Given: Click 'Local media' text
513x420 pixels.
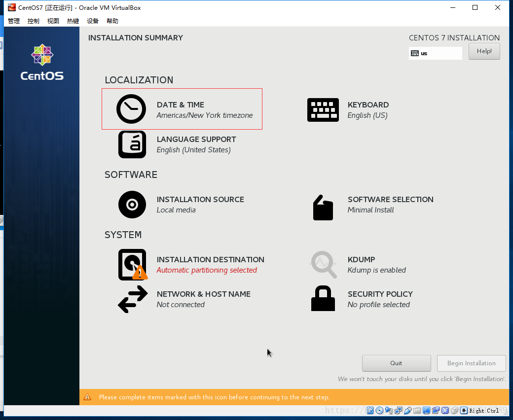Looking at the screenshot, I should [x=176, y=210].
